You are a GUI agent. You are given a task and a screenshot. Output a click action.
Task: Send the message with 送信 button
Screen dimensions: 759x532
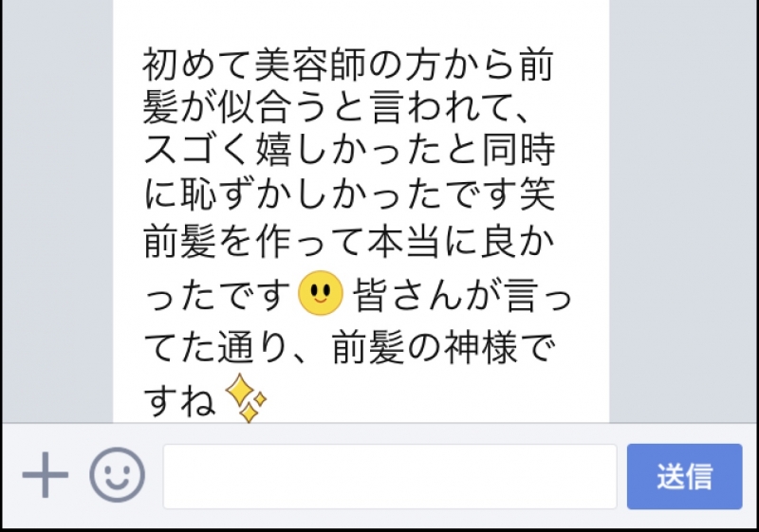tap(684, 476)
